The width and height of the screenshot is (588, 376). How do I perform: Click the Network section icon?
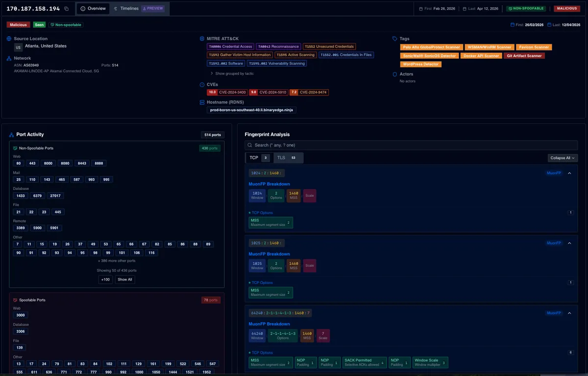[8, 58]
